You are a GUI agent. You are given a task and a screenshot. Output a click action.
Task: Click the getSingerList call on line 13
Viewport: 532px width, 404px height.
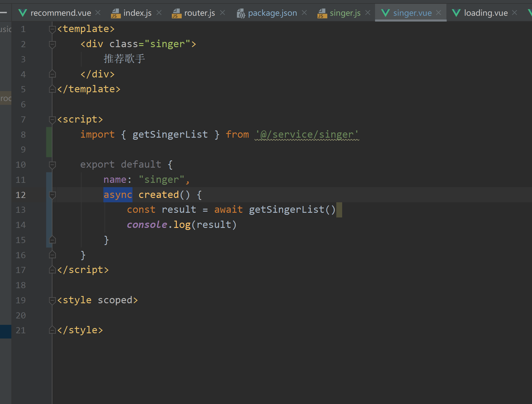tap(287, 210)
